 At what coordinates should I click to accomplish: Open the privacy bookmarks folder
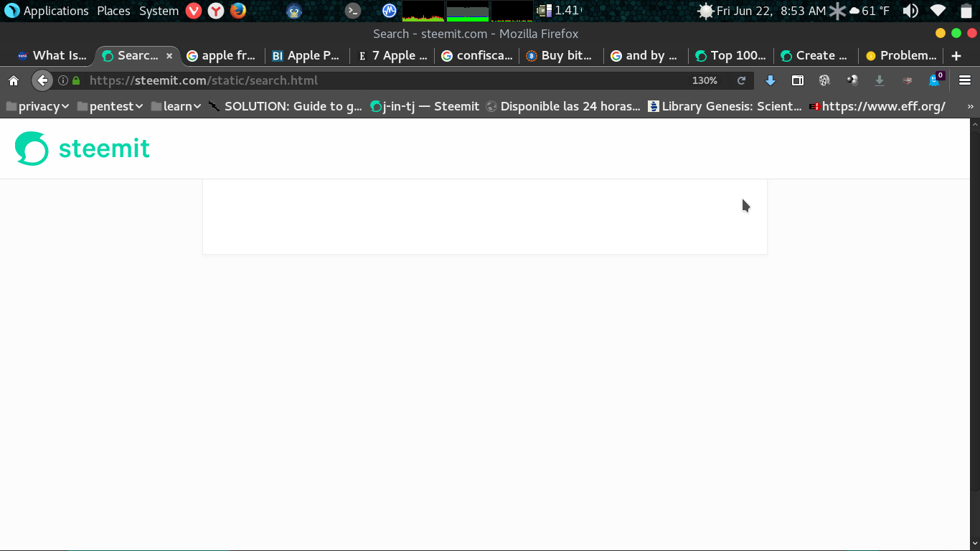click(37, 106)
